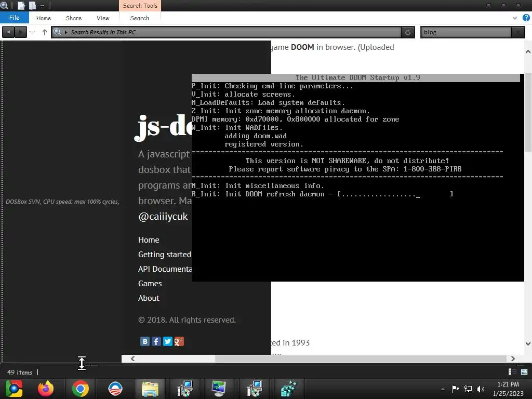The image size is (532, 399).
Task: Click the DOSBox SVN CPU speed text
Action: click(x=62, y=202)
